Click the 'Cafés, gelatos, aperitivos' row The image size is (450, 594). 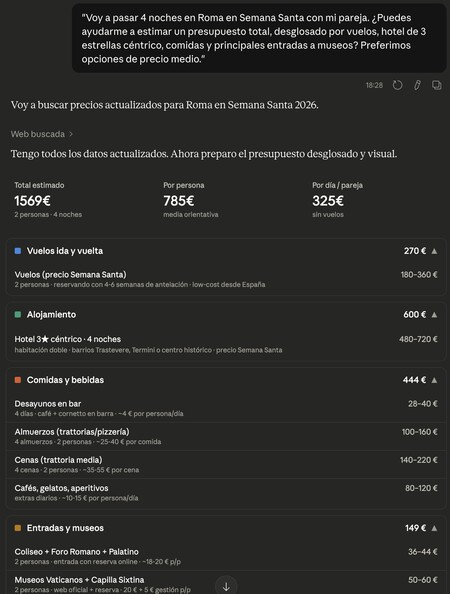click(x=226, y=492)
